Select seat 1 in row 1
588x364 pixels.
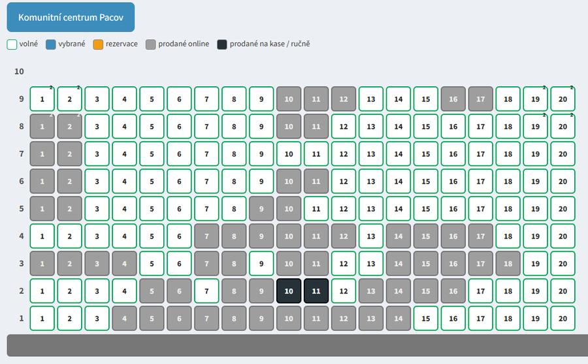[x=42, y=318]
